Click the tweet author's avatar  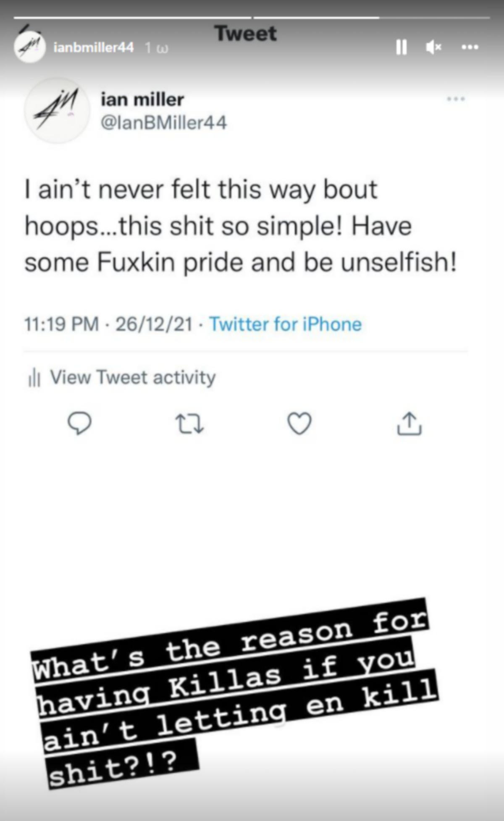pos(57,111)
